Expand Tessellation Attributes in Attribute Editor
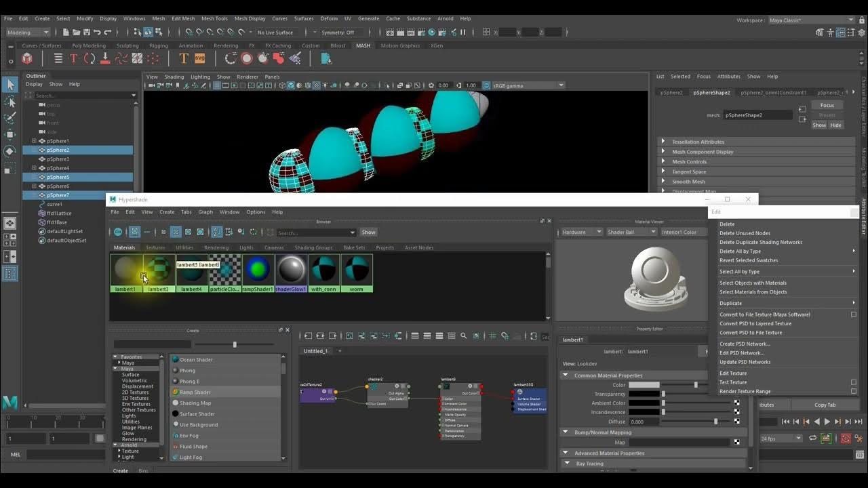The width and height of the screenshot is (868, 488). coord(663,142)
